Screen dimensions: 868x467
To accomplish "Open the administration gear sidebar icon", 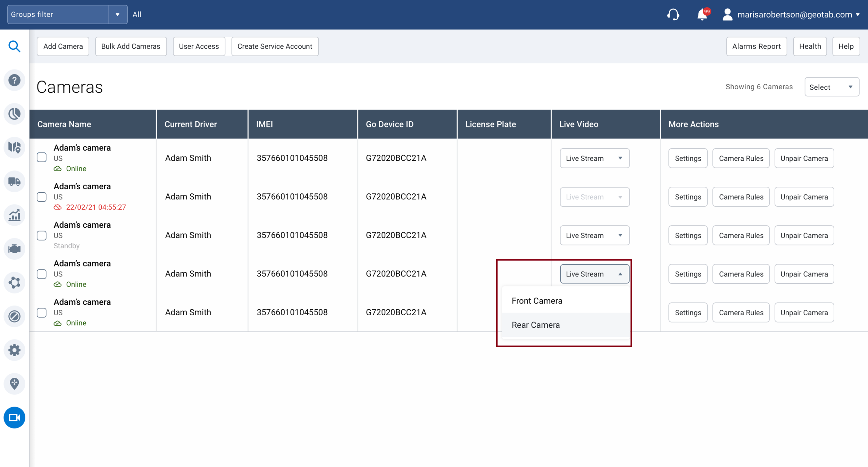I will tap(14, 350).
